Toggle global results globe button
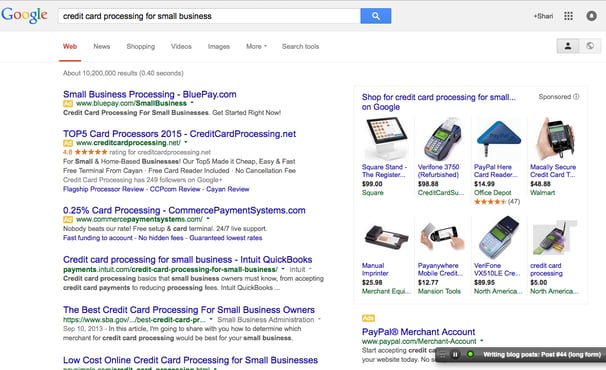Viewport: 606px width, 370px height. (x=590, y=46)
